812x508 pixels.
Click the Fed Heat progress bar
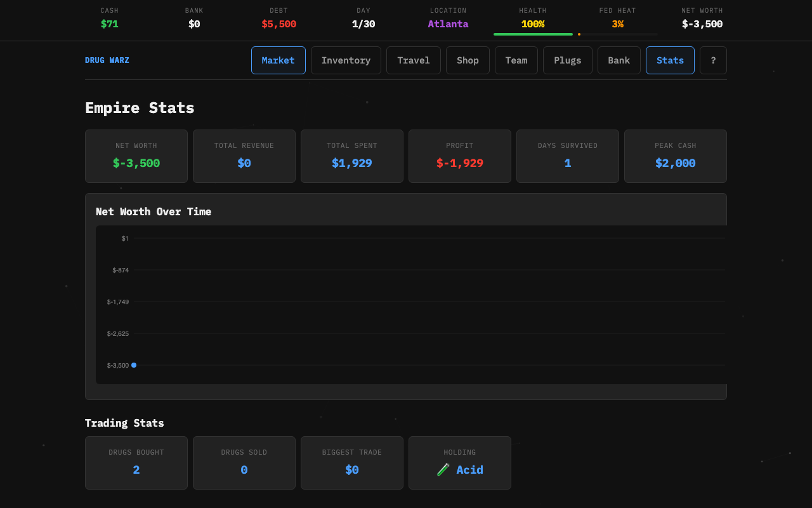click(617, 33)
